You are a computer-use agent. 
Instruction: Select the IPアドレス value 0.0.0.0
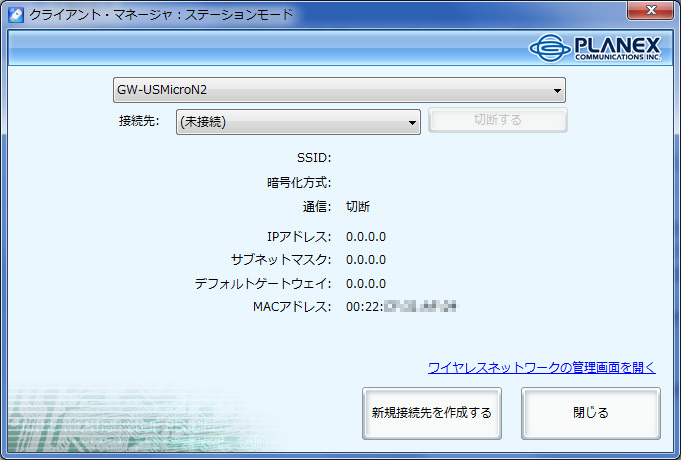click(366, 237)
